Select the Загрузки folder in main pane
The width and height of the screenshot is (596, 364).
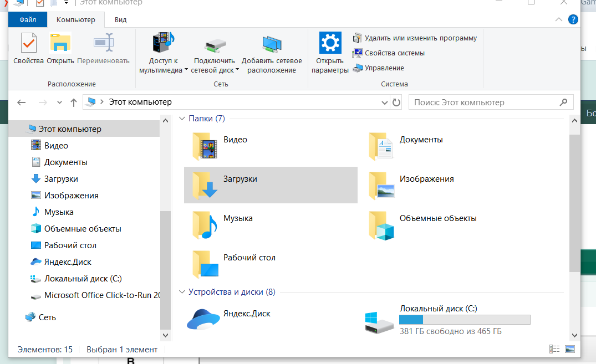(x=271, y=185)
